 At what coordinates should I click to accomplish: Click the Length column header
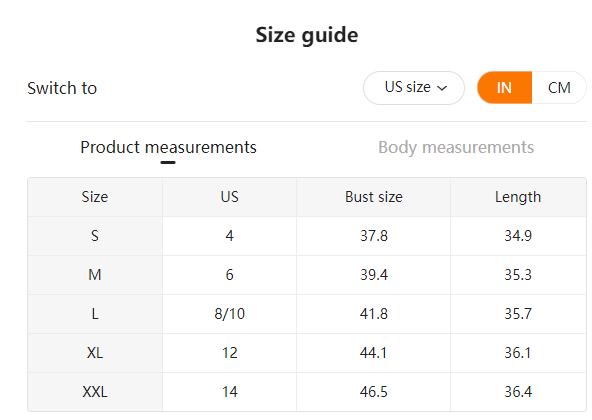tap(518, 197)
